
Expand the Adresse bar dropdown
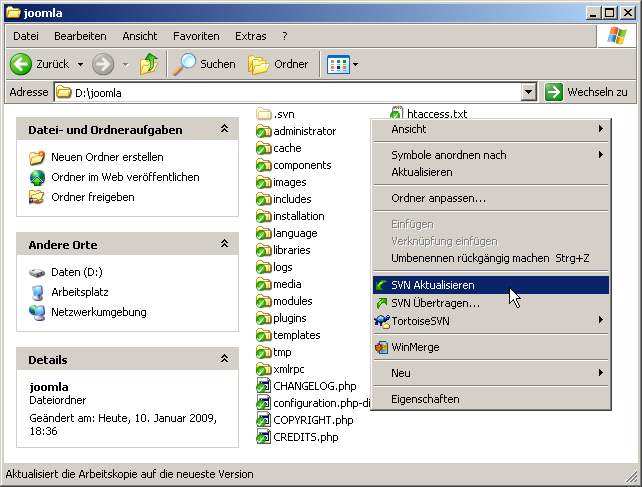tap(529, 92)
